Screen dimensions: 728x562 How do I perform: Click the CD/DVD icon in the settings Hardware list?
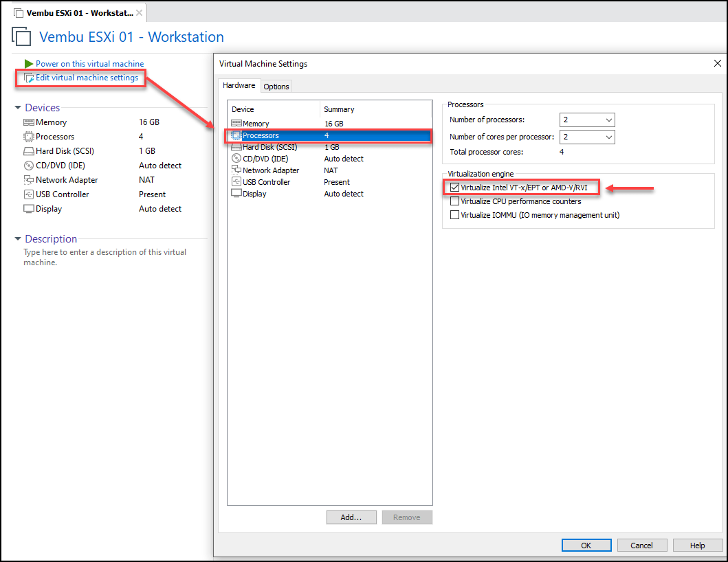click(236, 159)
